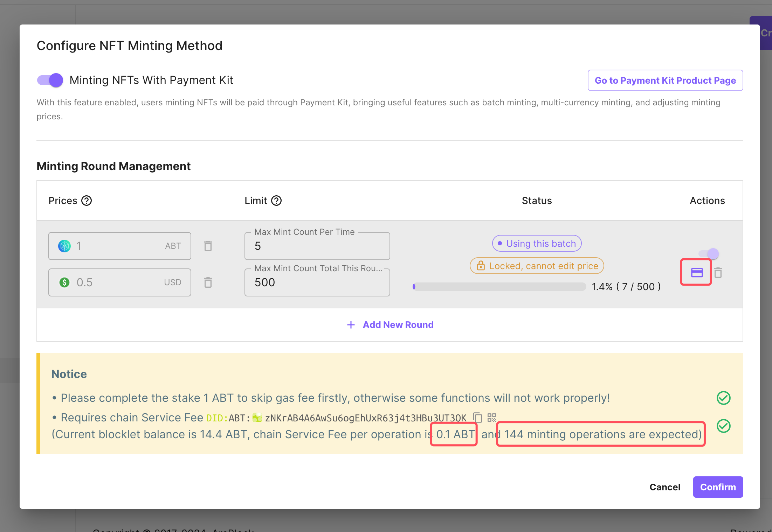
Task: Click the Limit help question icon
Action: [276, 201]
